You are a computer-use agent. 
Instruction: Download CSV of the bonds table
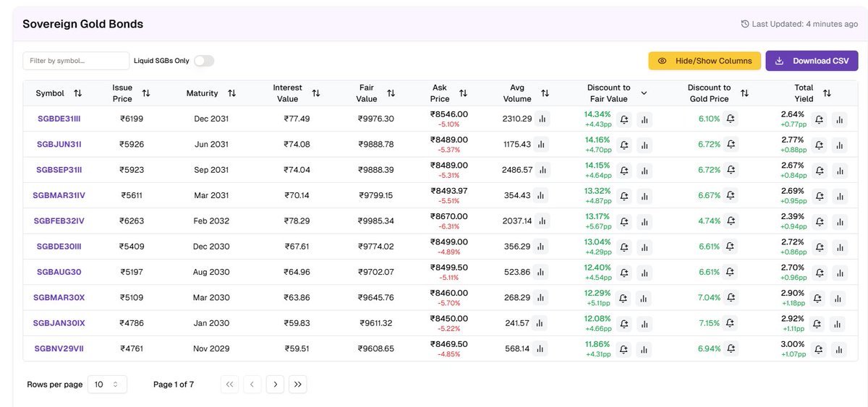(812, 61)
